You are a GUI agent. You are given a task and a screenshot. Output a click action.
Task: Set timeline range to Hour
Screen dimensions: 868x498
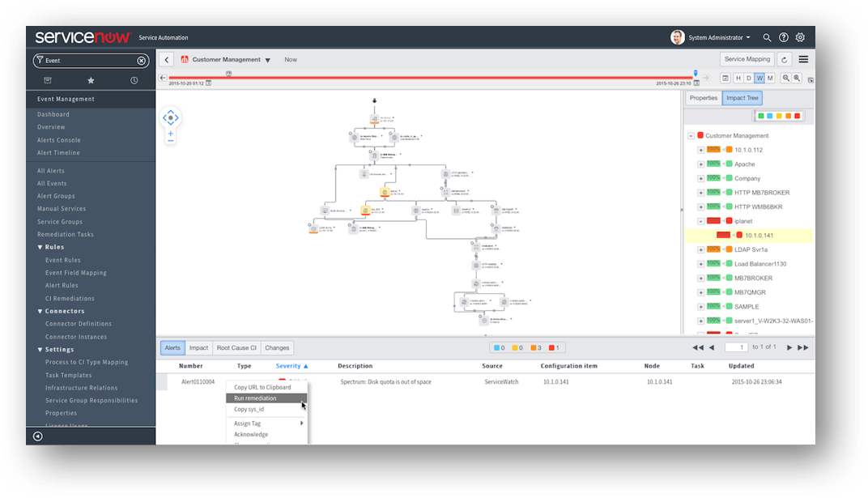(738, 78)
